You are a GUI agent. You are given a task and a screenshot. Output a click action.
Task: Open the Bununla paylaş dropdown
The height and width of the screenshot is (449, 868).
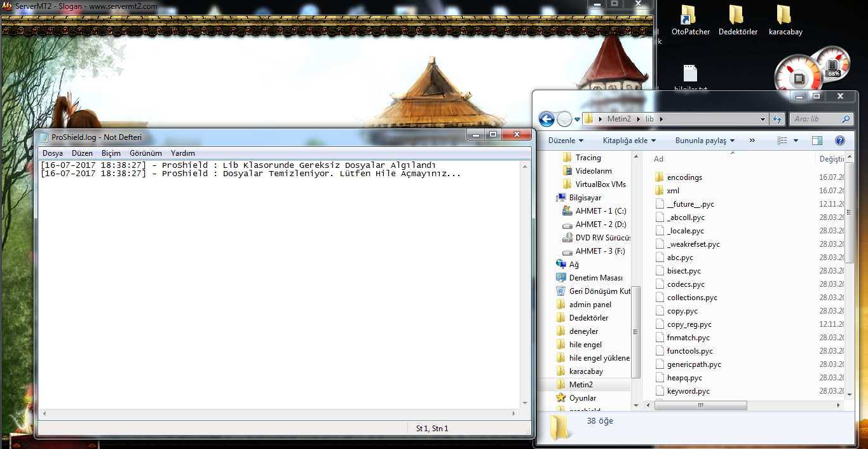pyautogui.click(x=705, y=141)
